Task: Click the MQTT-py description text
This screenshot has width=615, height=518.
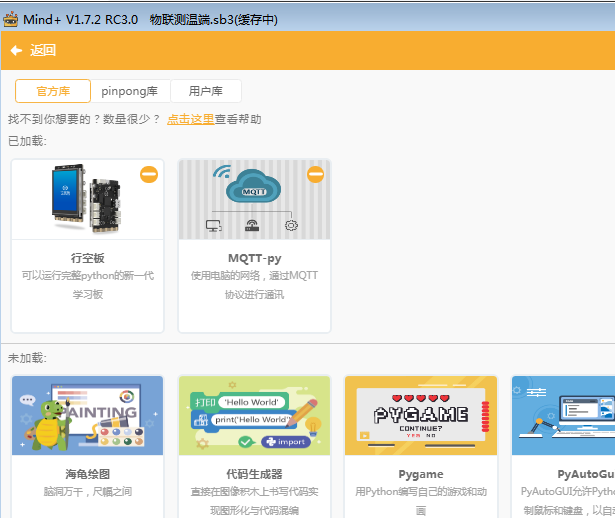Action: pyautogui.click(x=255, y=285)
